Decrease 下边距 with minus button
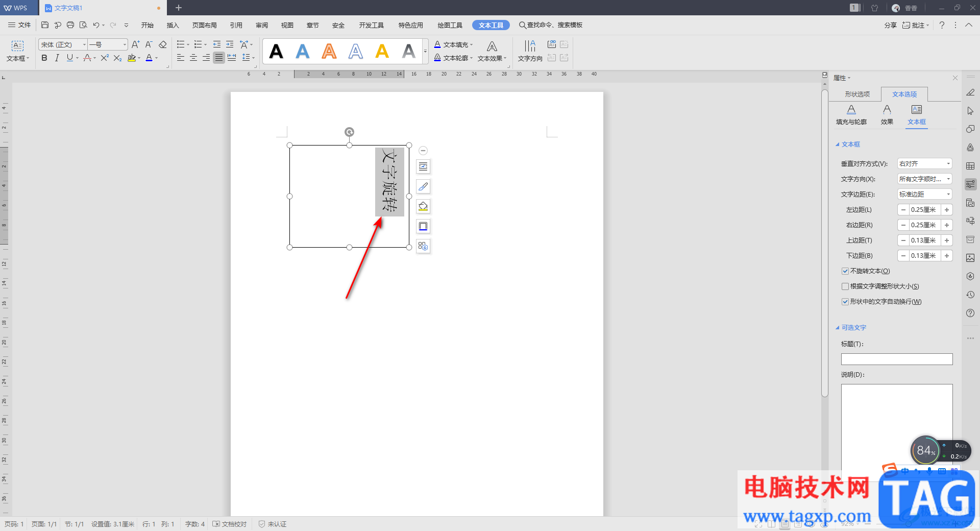The image size is (980, 531). (x=903, y=256)
